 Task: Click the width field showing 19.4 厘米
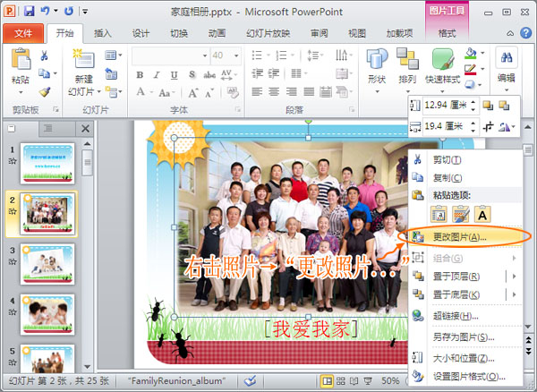point(446,127)
